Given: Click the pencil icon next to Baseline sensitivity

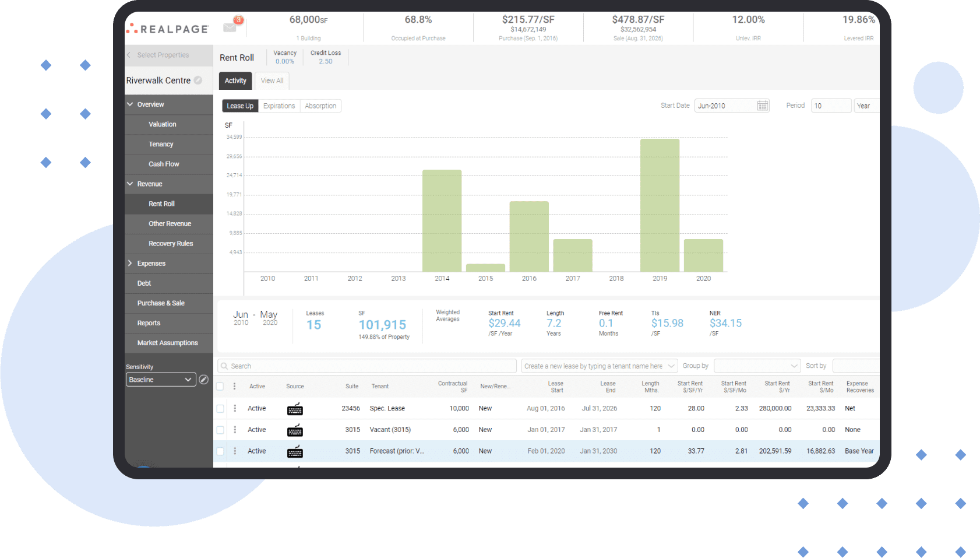Looking at the screenshot, I should click(x=203, y=380).
